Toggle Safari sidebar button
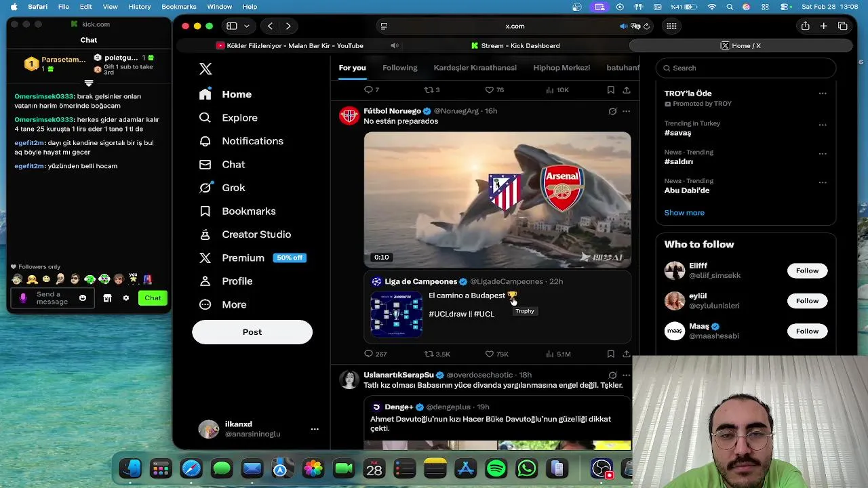The image size is (868, 488). pos(231,26)
